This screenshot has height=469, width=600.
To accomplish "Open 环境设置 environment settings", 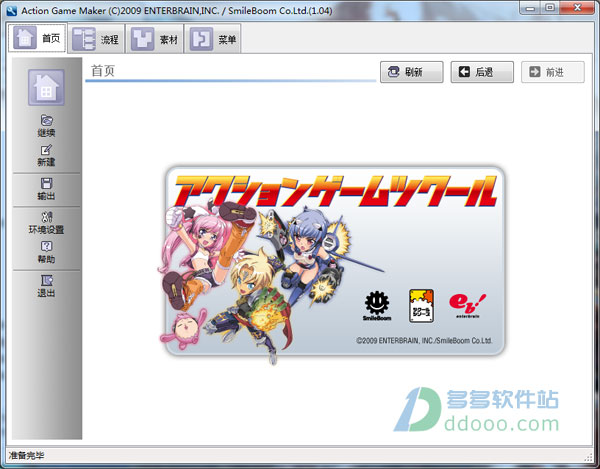I will (46, 223).
